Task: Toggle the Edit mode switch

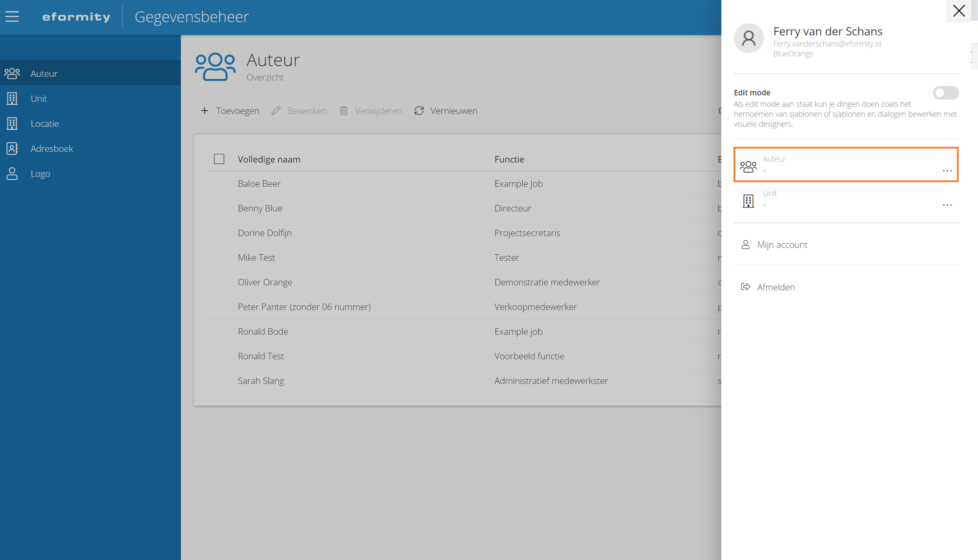Action: (945, 93)
